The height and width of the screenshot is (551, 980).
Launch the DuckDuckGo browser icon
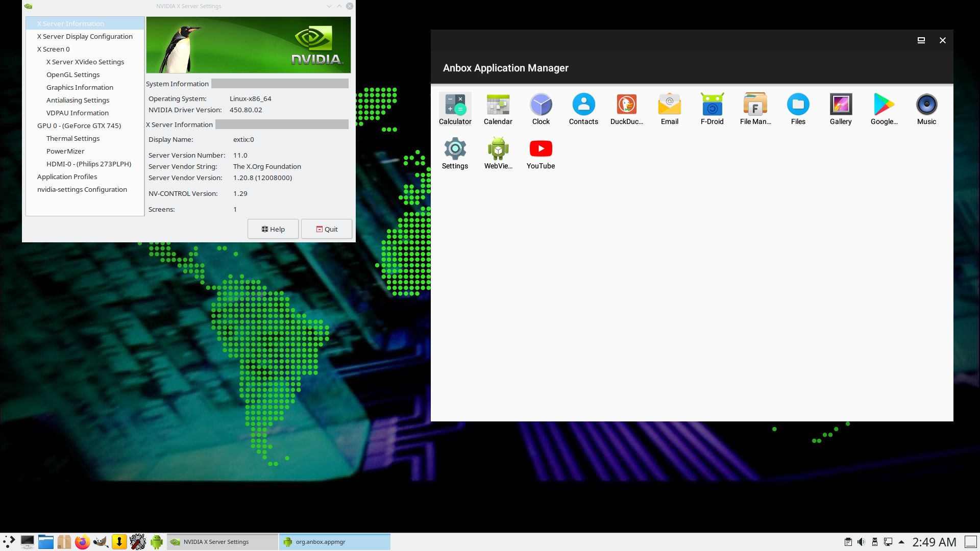click(x=626, y=109)
